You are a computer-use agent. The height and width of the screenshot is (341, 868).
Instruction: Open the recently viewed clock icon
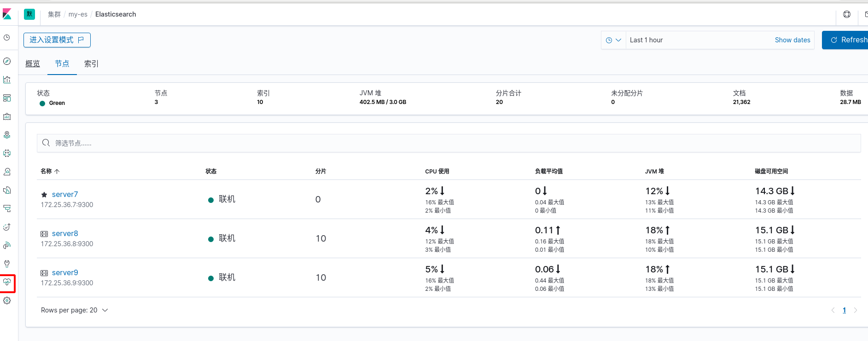coord(7,38)
